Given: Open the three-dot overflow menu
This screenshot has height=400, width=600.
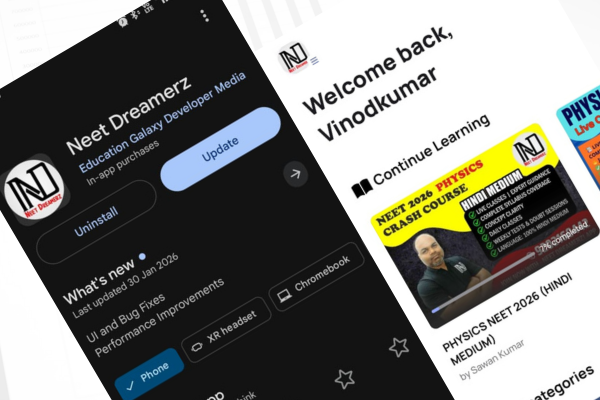Looking at the screenshot, I should coord(205,16).
